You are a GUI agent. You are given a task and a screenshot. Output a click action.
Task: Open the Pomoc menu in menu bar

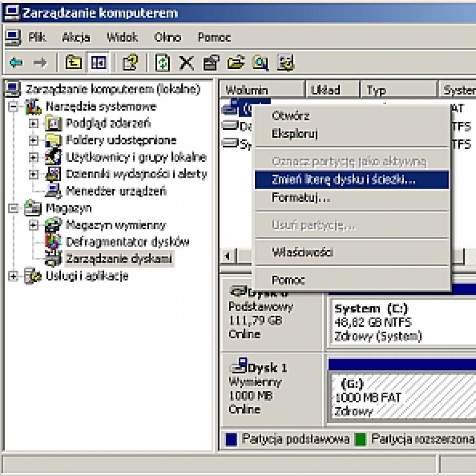click(214, 38)
